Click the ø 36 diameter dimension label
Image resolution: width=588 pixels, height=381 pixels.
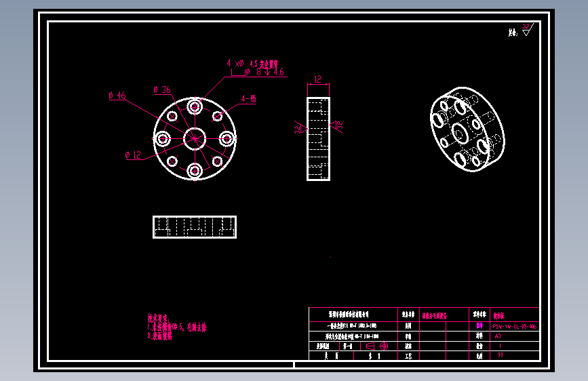(162, 89)
